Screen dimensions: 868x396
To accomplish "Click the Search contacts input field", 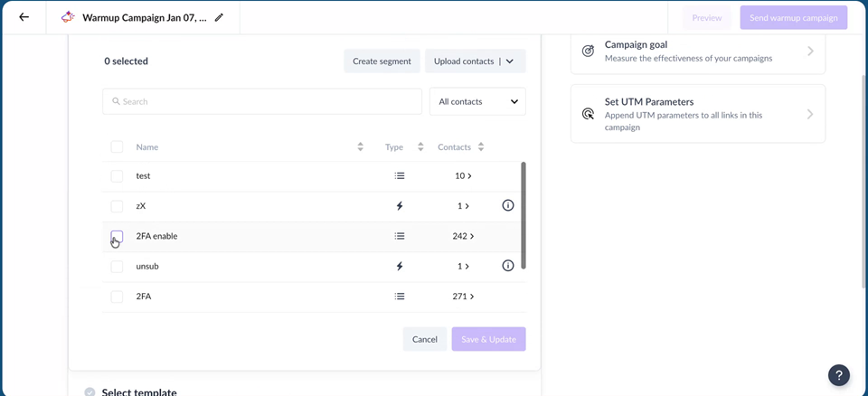I will (x=262, y=101).
